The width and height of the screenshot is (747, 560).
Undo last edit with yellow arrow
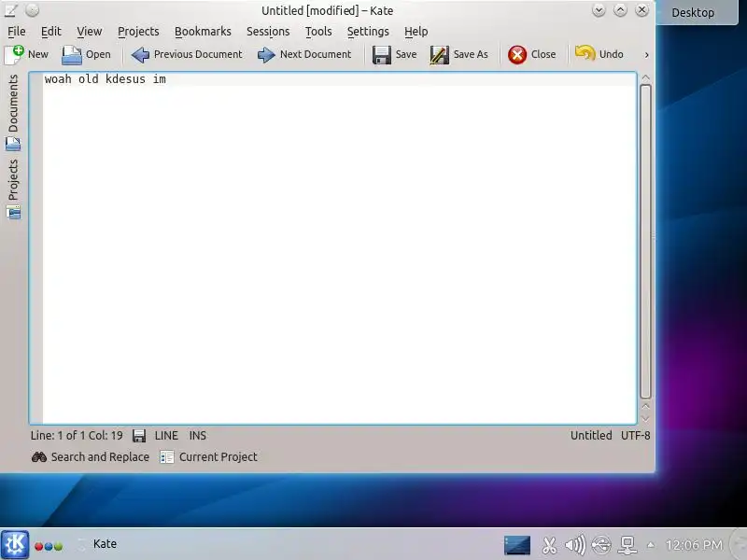pyautogui.click(x=585, y=53)
